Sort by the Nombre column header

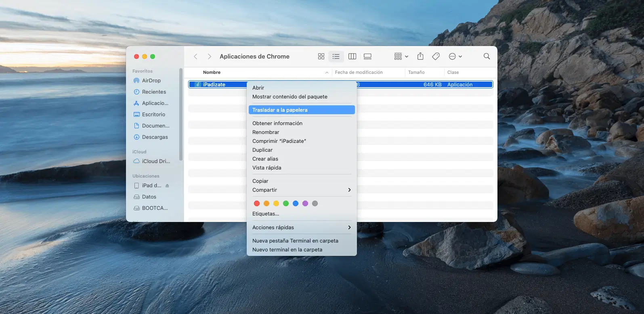(212, 72)
